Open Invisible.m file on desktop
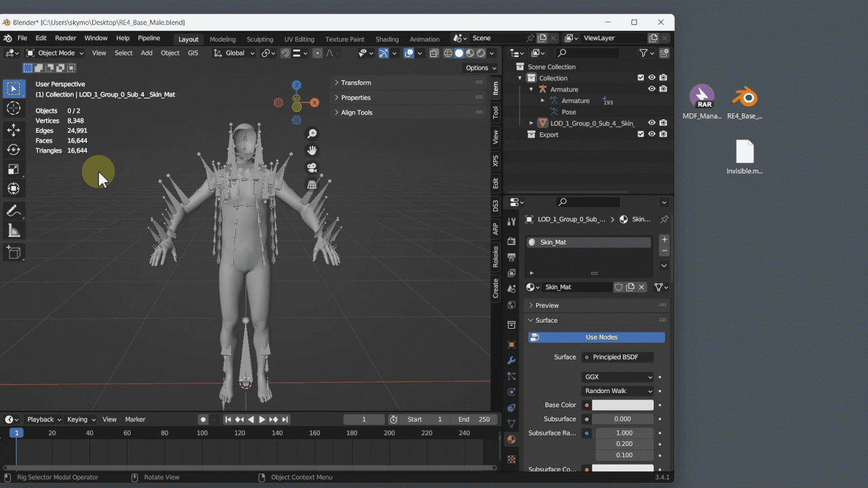The width and height of the screenshot is (868, 488). (x=745, y=157)
